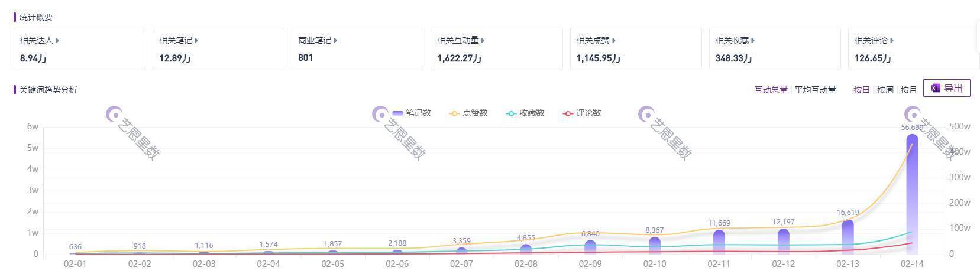The height and width of the screenshot is (277, 980).
Task: Click the 02-07 bar labeled 3,359
Action: click(x=461, y=251)
